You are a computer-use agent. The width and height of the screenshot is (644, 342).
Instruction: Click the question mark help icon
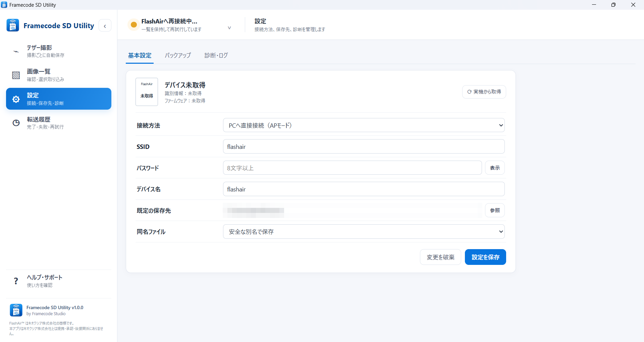[16, 281]
